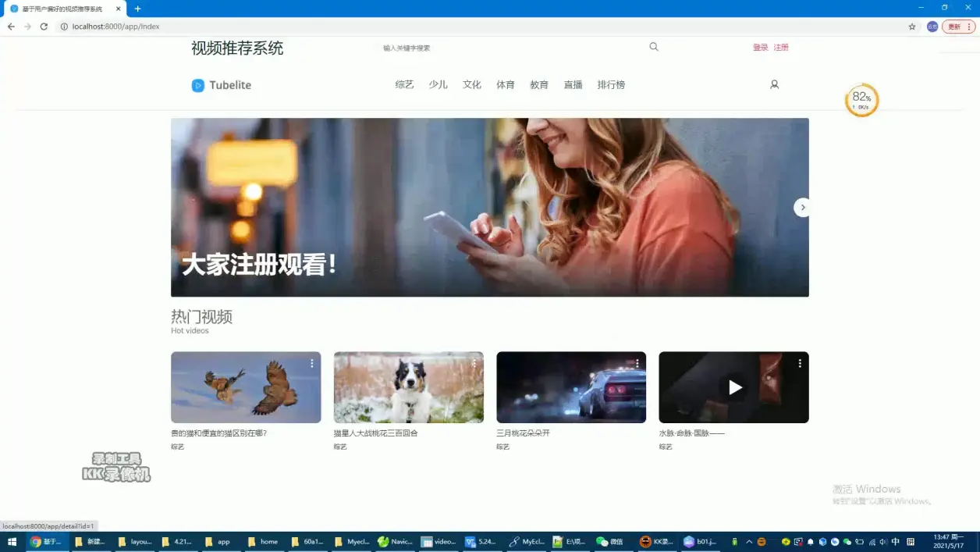The image size is (980, 552).
Task: Open the b01.j... taskbar item
Action: click(700, 542)
